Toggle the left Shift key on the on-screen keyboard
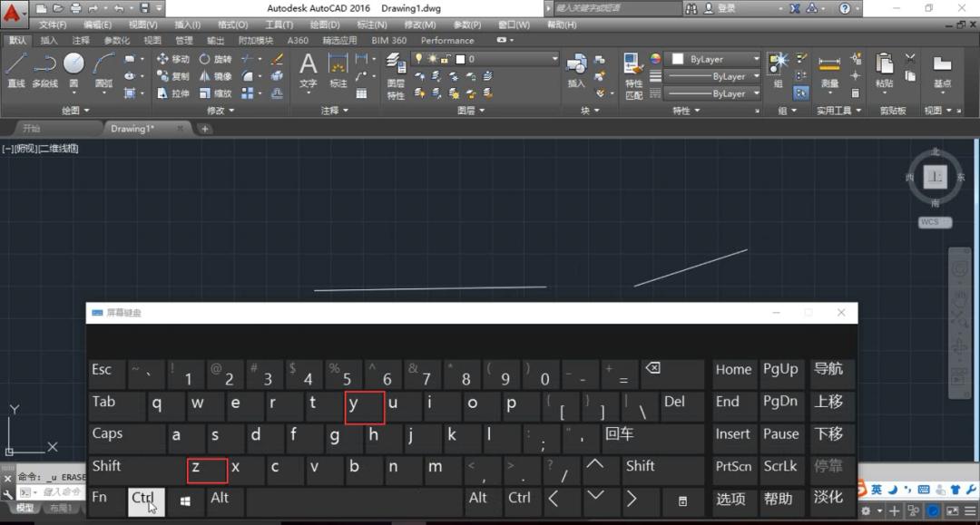This screenshot has width=980, height=525. click(x=107, y=466)
